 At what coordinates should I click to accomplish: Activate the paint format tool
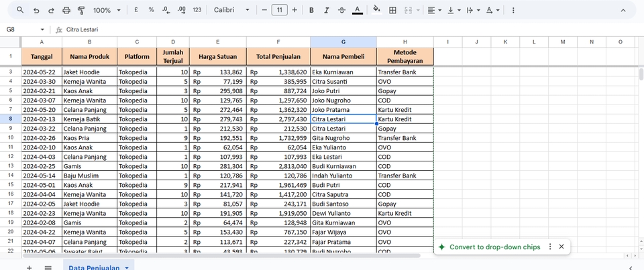click(81, 10)
